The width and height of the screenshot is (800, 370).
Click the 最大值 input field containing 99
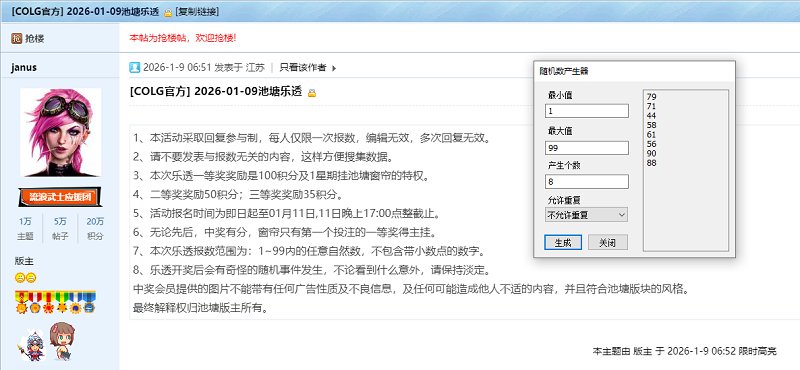coord(587,148)
